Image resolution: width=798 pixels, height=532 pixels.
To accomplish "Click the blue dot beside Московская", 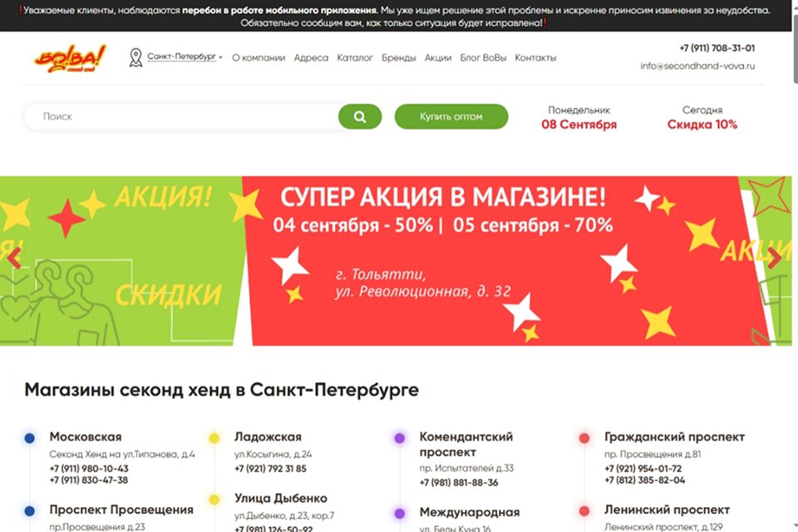I will coord(30,438).
